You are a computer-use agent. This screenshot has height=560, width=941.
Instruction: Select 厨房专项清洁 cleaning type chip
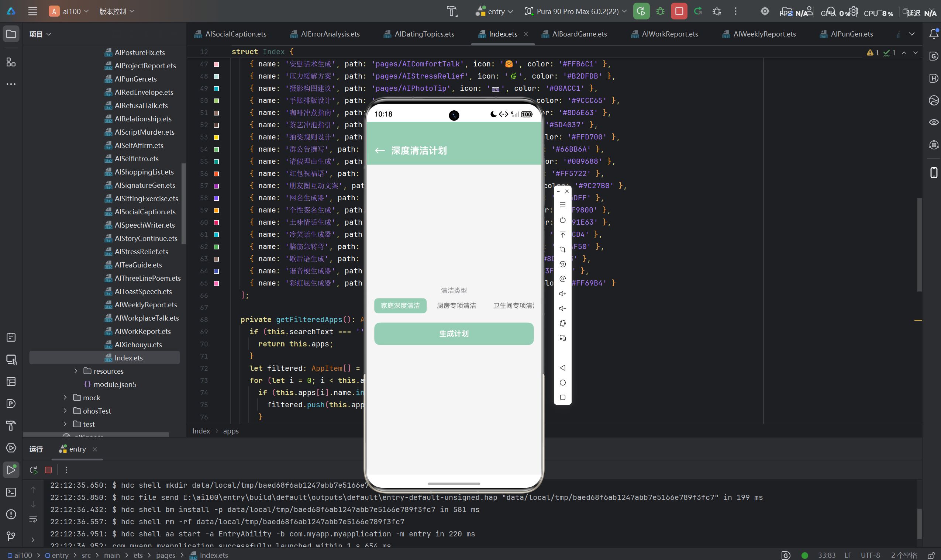tap(456, 306)
